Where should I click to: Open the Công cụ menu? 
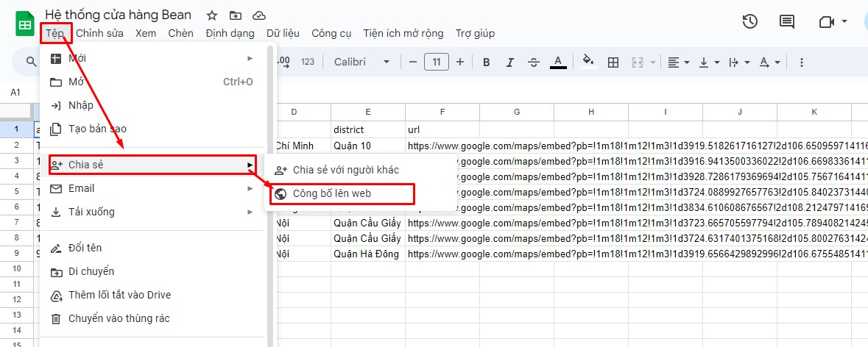tap(331, 33)
